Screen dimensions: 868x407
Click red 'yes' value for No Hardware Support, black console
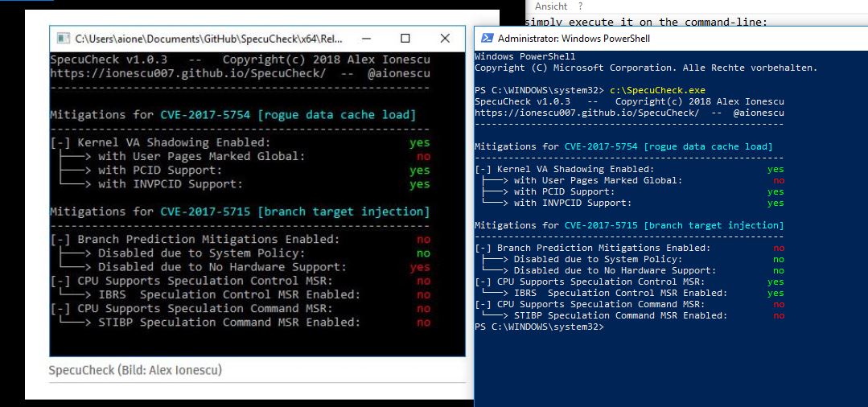point(420,268)
